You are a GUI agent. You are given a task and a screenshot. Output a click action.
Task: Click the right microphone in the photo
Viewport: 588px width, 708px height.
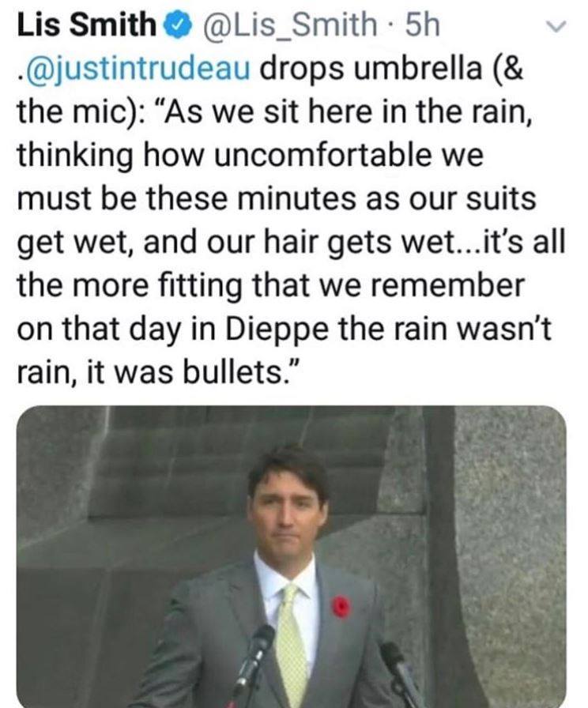pyautogui.click(x=394, y=660)
